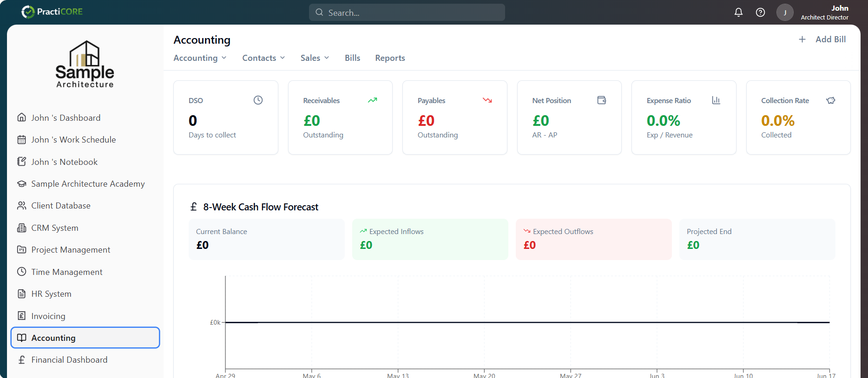
Task: Click the Accounting book icon in sidebar
Action: pos(21,338)
